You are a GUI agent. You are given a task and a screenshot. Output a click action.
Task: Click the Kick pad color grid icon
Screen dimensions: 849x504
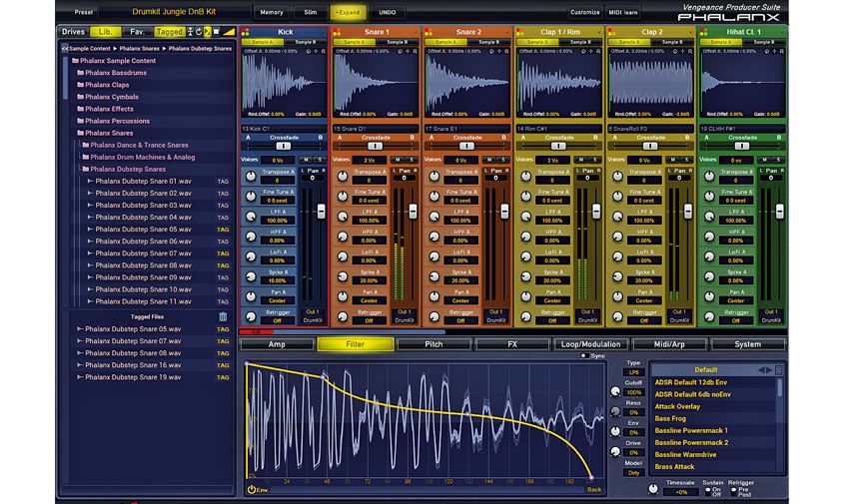[x=246, y=32]
